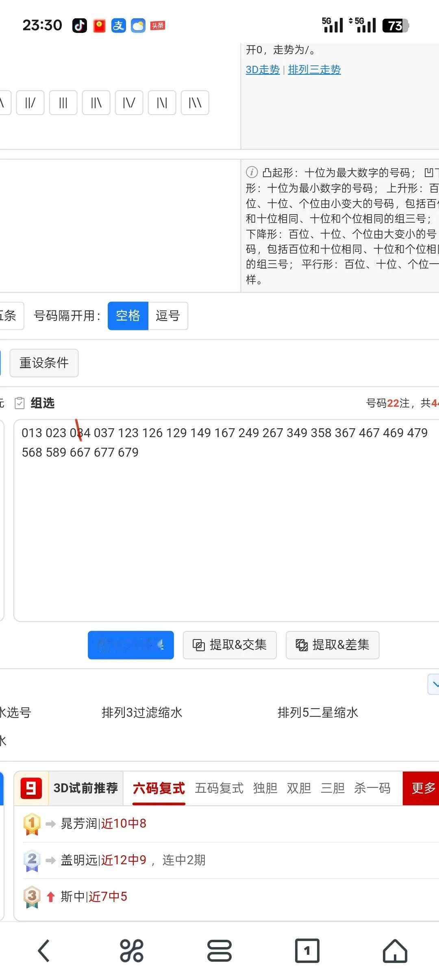Click the 重设条件 button
The height and width of the screenshot is (980, 439).
coord(44,363)
